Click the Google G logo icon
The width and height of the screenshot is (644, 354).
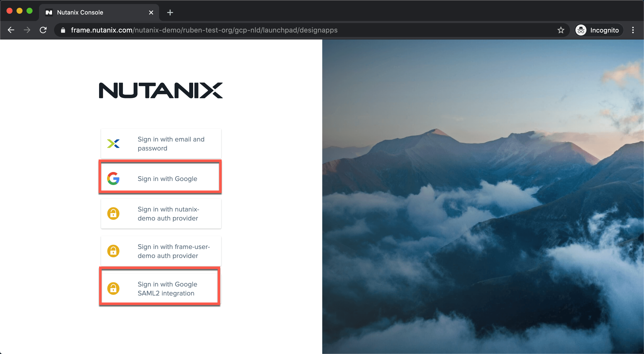point(113,178)
